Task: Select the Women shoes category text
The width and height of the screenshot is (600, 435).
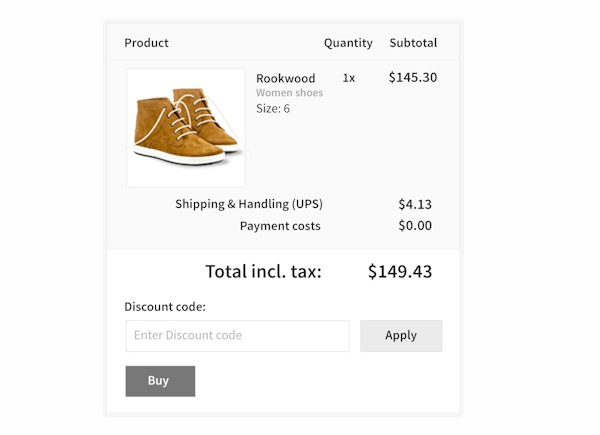Action: click(x=289, y=93)
